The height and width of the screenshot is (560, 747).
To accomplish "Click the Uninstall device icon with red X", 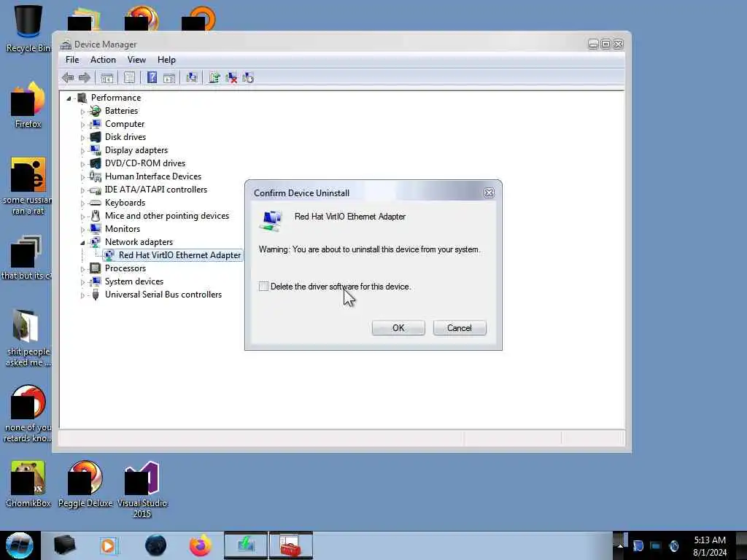I will 231,77.
